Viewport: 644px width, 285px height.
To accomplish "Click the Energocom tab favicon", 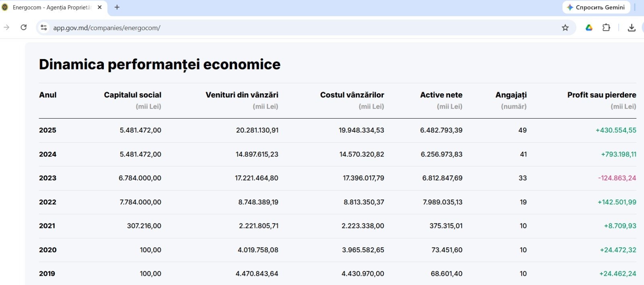I will pos(5,7).
